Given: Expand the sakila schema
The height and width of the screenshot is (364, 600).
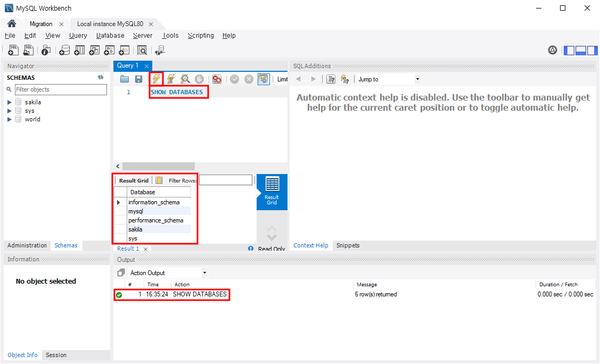Looking at the screenshot, I should (x=9, y=102).
